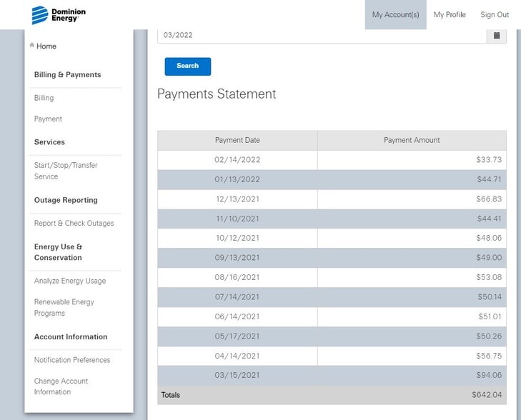Click the Dominion Energy logo
The image size is (521, 420).
click(59, 15)
